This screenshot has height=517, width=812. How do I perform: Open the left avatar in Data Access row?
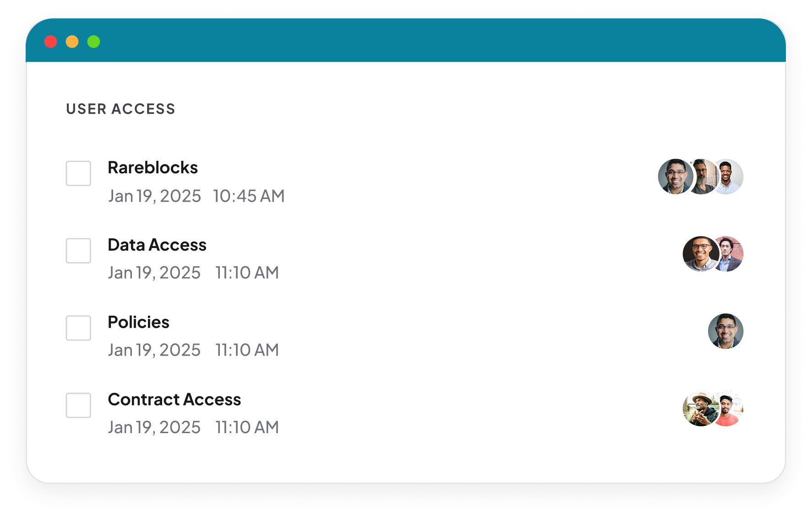(700, 254)
